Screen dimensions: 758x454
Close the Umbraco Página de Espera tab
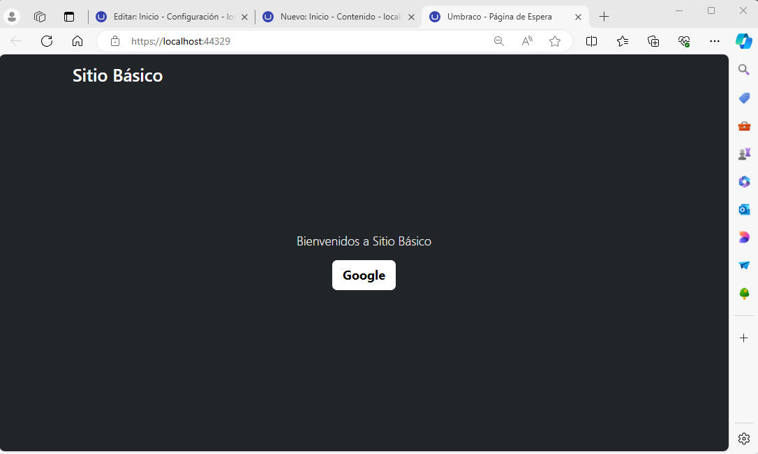click(x=578, y=17)
